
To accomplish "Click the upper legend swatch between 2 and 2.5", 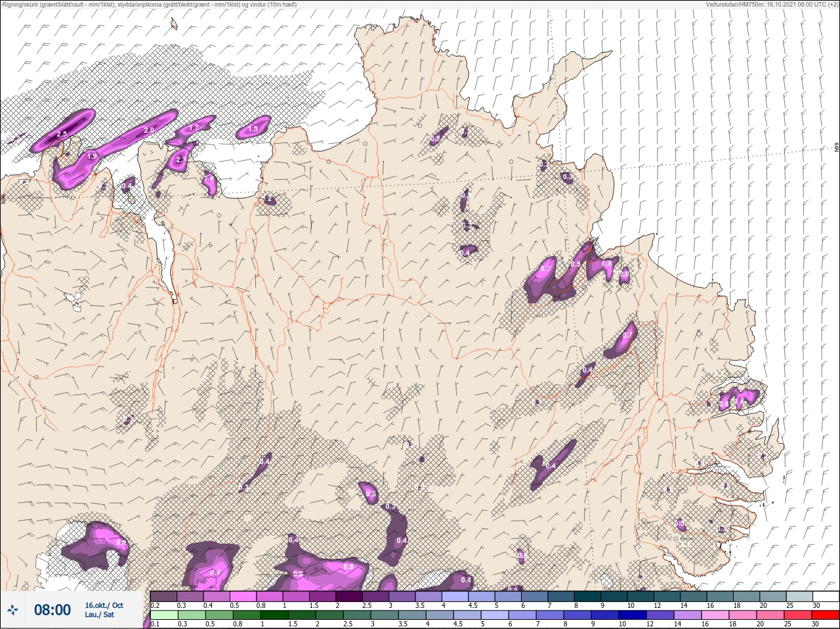I will [349, 597].
